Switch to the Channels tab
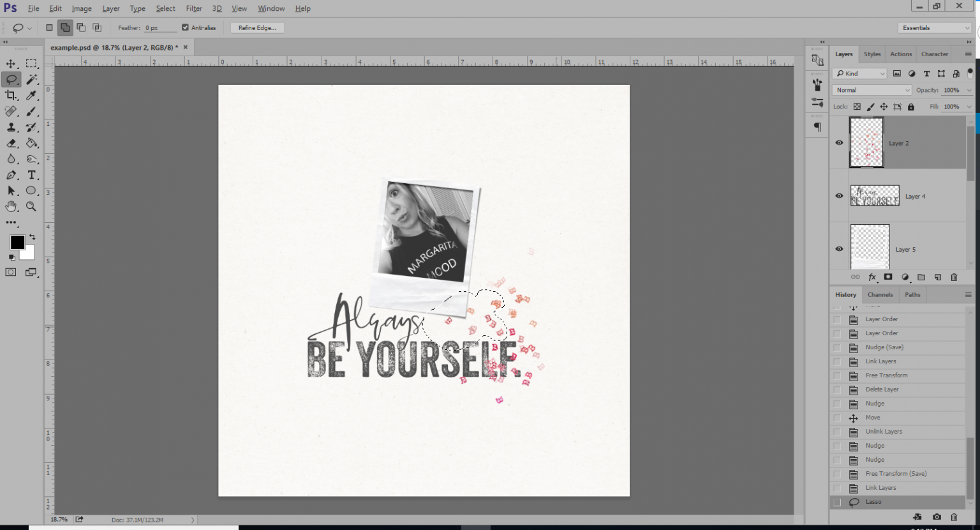The image size is (980, 530). click(x=880, y=294)
